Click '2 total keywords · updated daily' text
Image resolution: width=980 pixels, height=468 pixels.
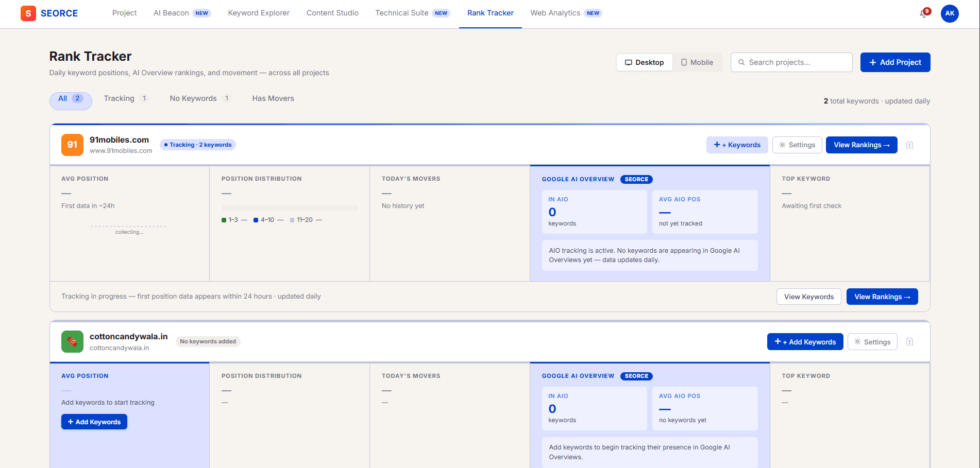tap(877, 101)
